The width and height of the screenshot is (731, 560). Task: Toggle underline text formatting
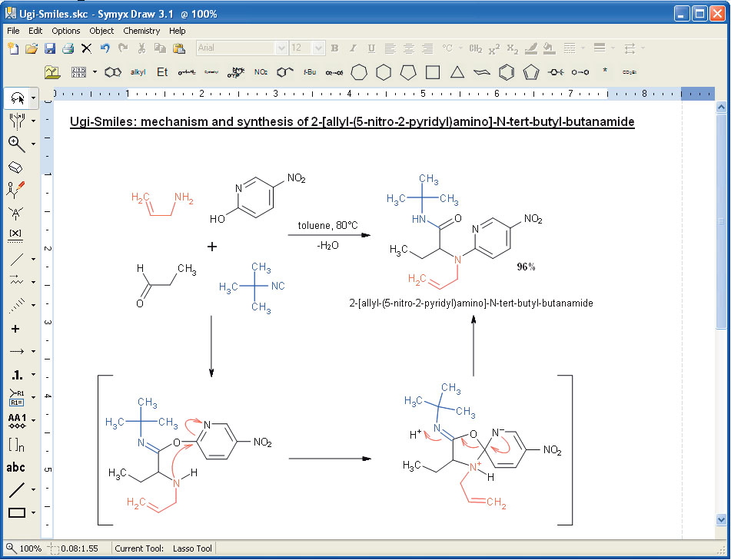(x=371, y=48)
